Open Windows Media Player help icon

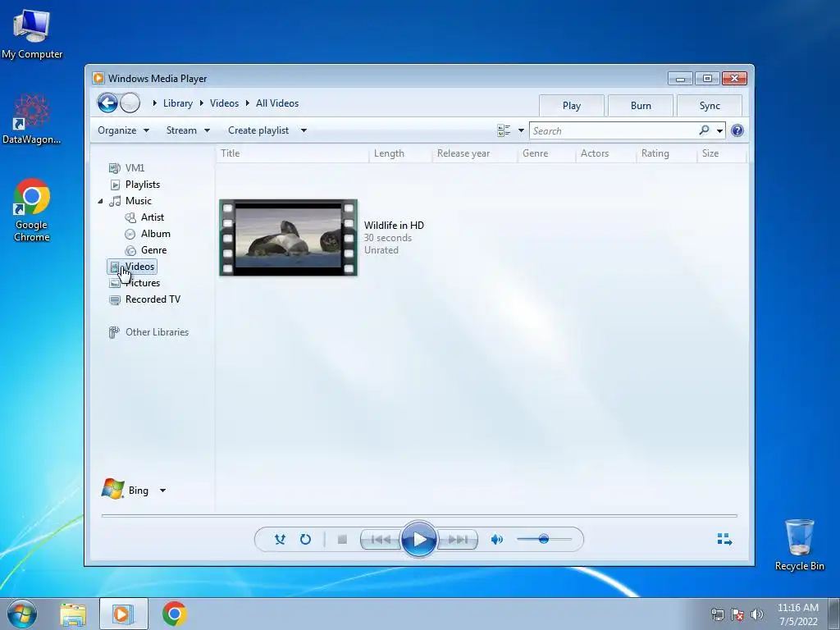[x=737, y=130]
